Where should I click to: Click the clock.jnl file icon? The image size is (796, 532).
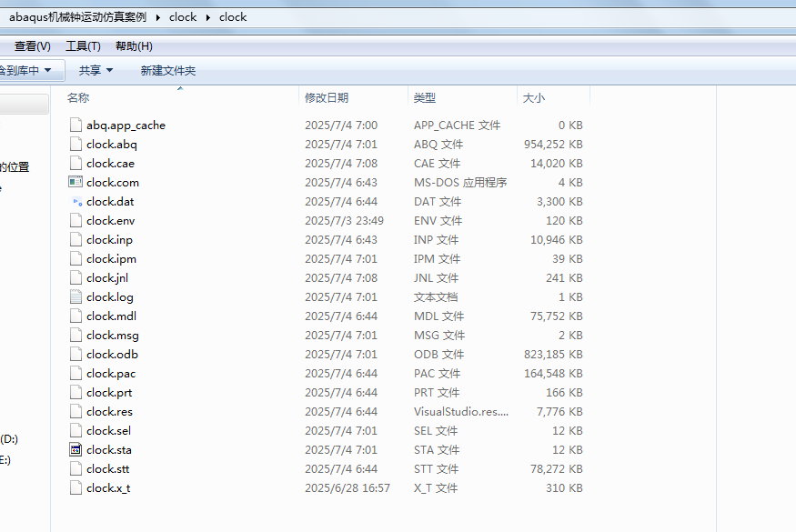[x=76, y=277]
